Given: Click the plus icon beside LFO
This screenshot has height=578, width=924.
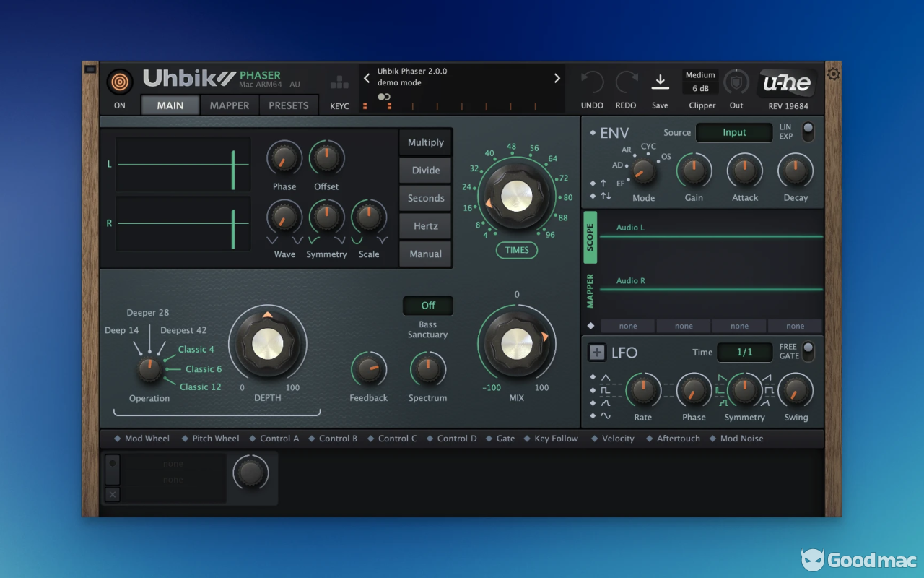Looking at the screenshot, I should 597,353.
